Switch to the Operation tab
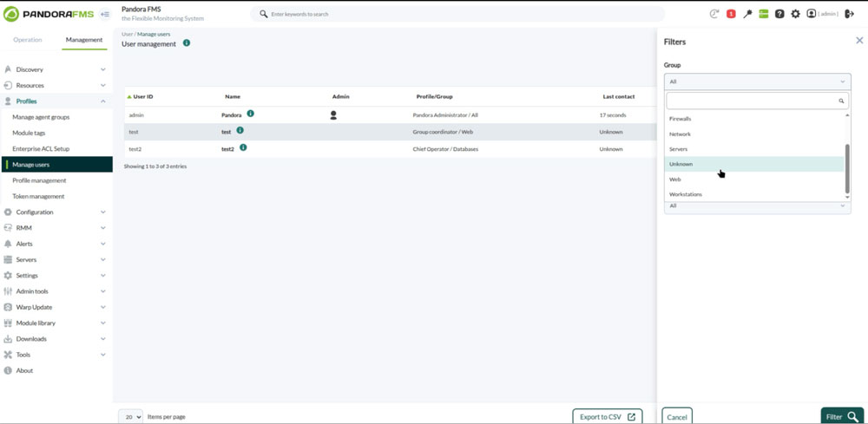 click(x=28, y=40)
